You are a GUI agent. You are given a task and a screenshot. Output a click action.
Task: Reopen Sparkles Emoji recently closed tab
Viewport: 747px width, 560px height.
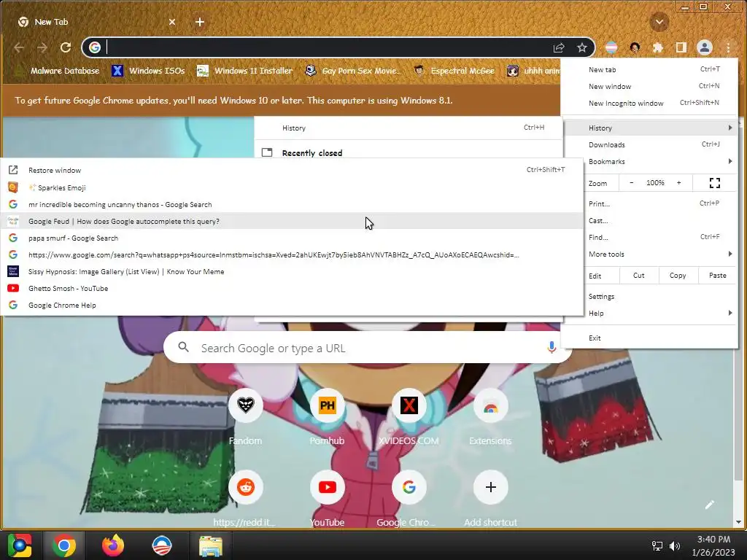click(x=292, y=187)
